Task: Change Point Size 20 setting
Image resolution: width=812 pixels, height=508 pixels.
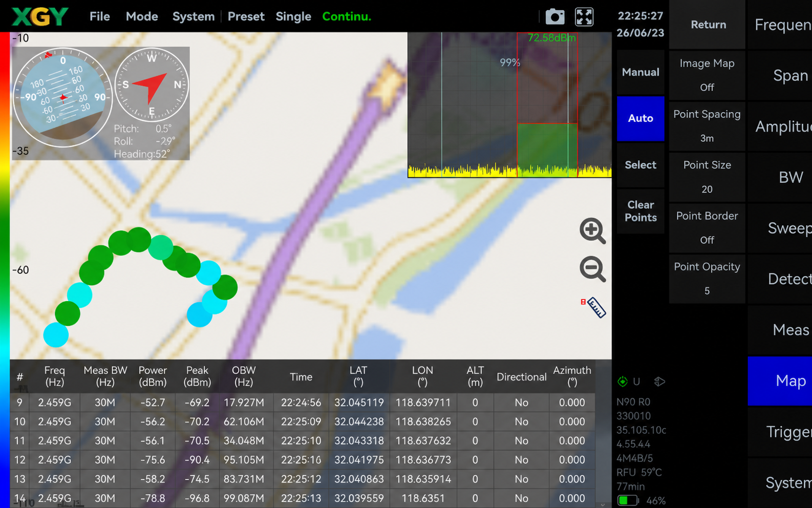Action: click(x=707, y=177)
